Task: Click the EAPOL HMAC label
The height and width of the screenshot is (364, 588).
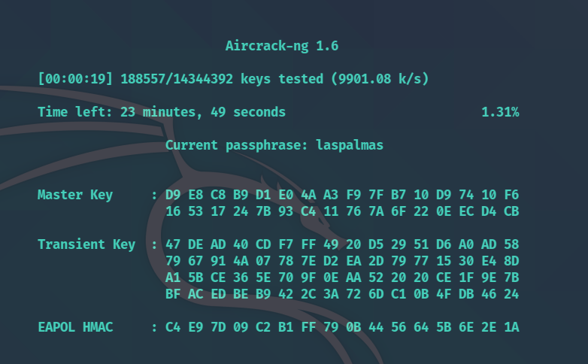Action: click(75, 327)
